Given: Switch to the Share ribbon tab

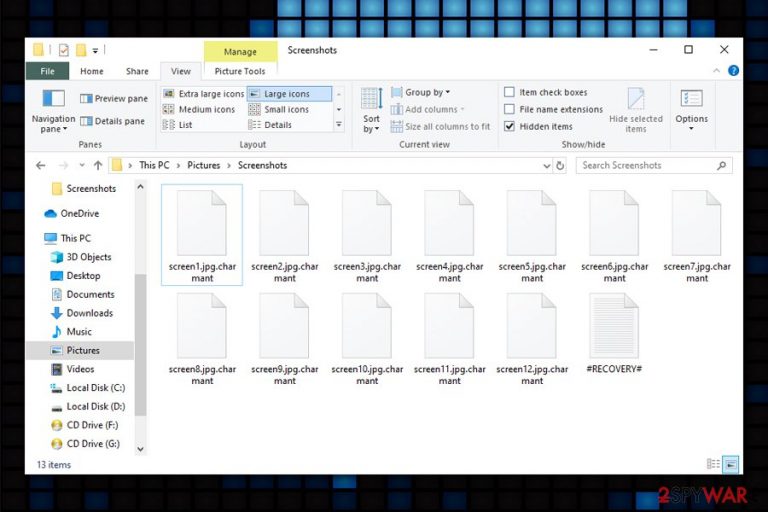Looking at the screenshot, I should (137, 71).
